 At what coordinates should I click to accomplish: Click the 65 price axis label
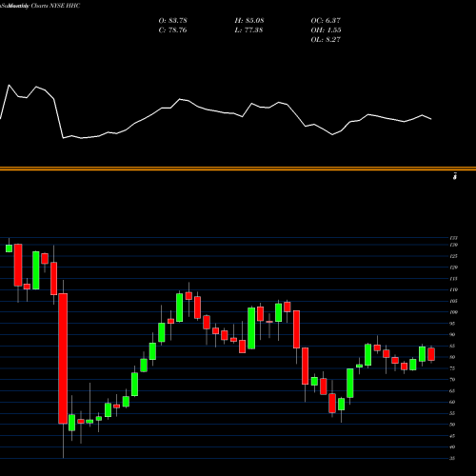[x=452, y=391]
